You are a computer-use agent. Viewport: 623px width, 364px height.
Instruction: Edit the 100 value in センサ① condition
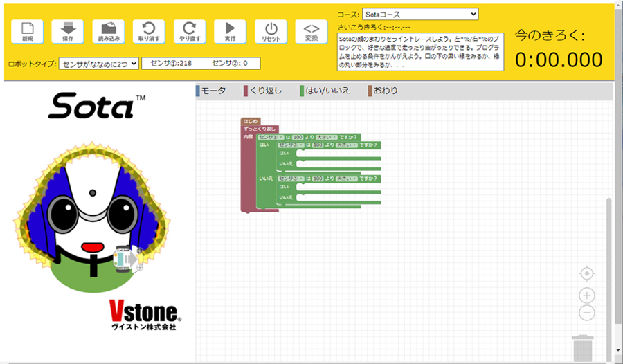click(298, 137)
